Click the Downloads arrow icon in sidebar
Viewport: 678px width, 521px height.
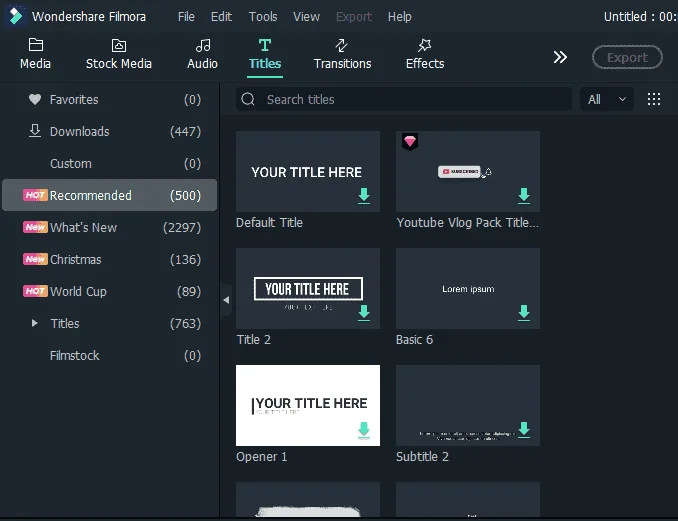pyautogui.click(x=35, y=131)
